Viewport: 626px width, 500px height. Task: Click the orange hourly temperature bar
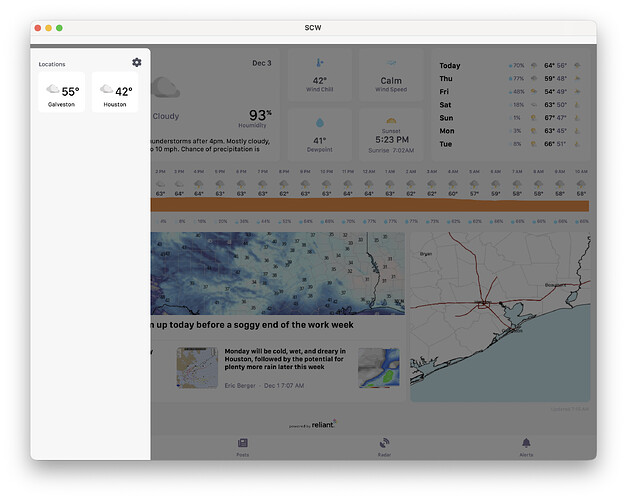[x=370, y=206]
